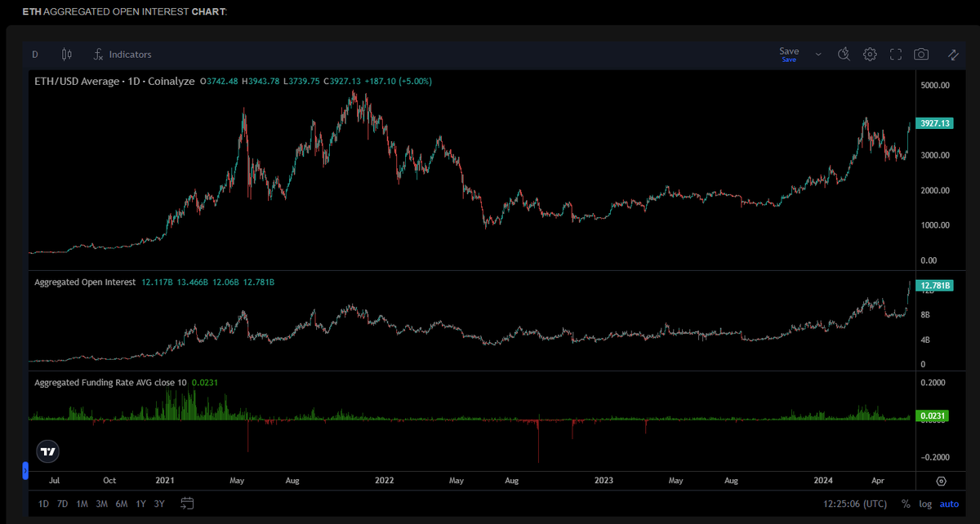Image resolution: width=980 pixels, height=524 pixels.
Task: Toggle percent scale mode
Action: tap(906, 504)
